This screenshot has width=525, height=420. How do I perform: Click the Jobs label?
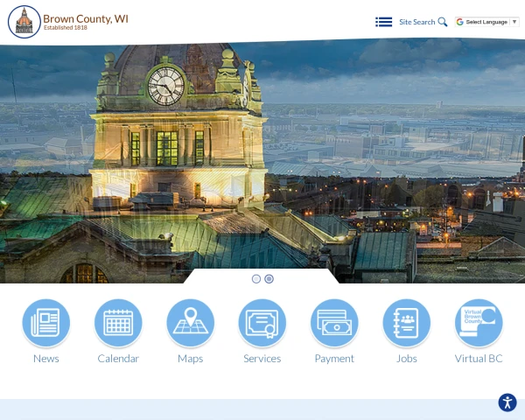[x=407, y=359]
